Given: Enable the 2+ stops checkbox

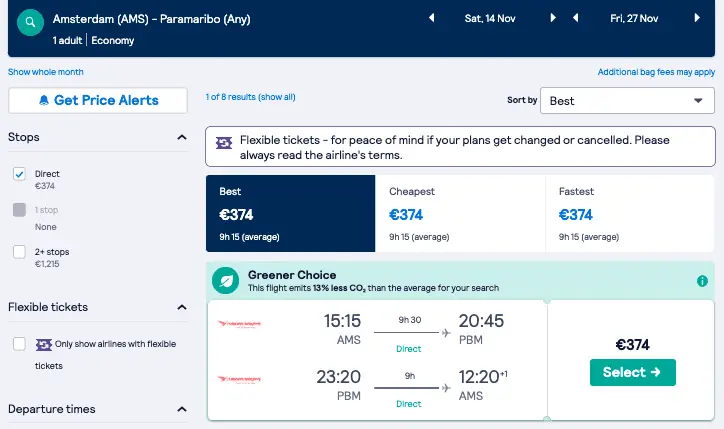Looking at the screenshot, I should point(19,252).
